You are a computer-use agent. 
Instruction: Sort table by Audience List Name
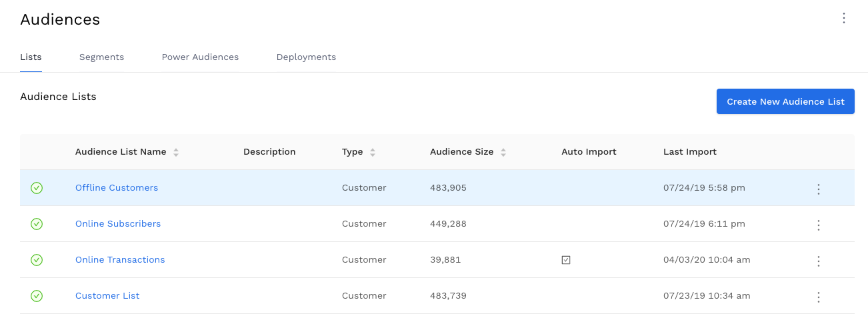176,152
